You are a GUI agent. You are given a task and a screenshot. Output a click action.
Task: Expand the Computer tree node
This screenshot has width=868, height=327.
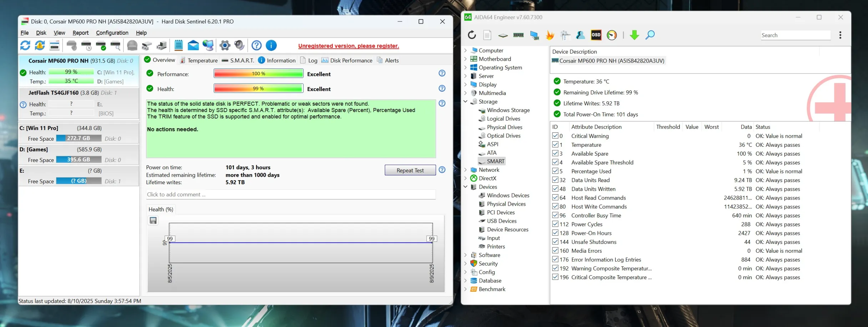pyautogui.click(x=465, y=50)
